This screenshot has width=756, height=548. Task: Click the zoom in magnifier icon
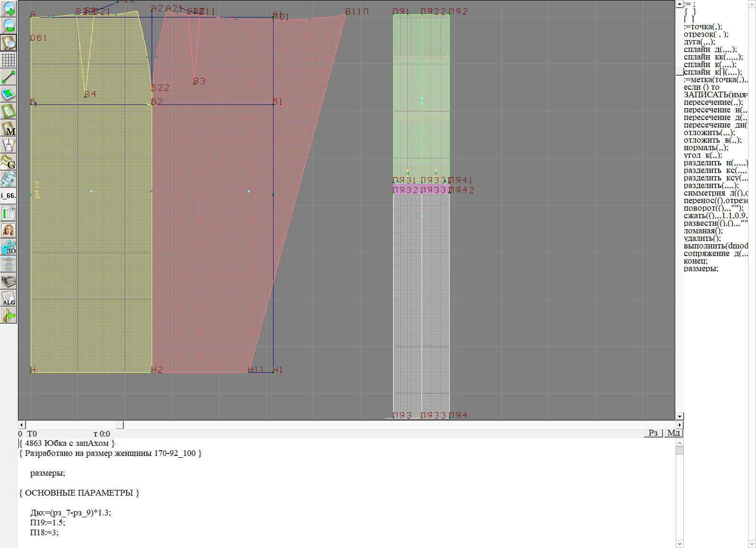[9, 8]
